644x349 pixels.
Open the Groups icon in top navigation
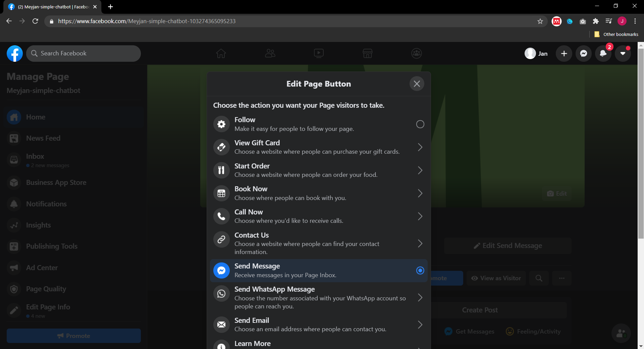417,53
